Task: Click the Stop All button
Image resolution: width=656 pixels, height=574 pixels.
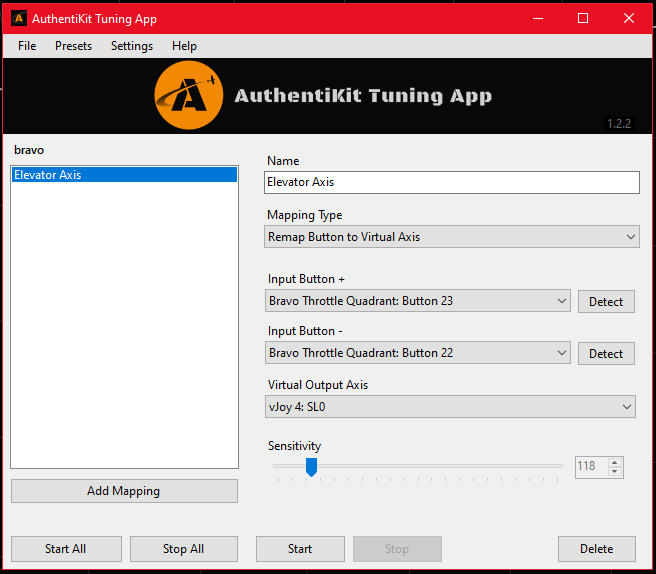Action: (x=184, y=549)
